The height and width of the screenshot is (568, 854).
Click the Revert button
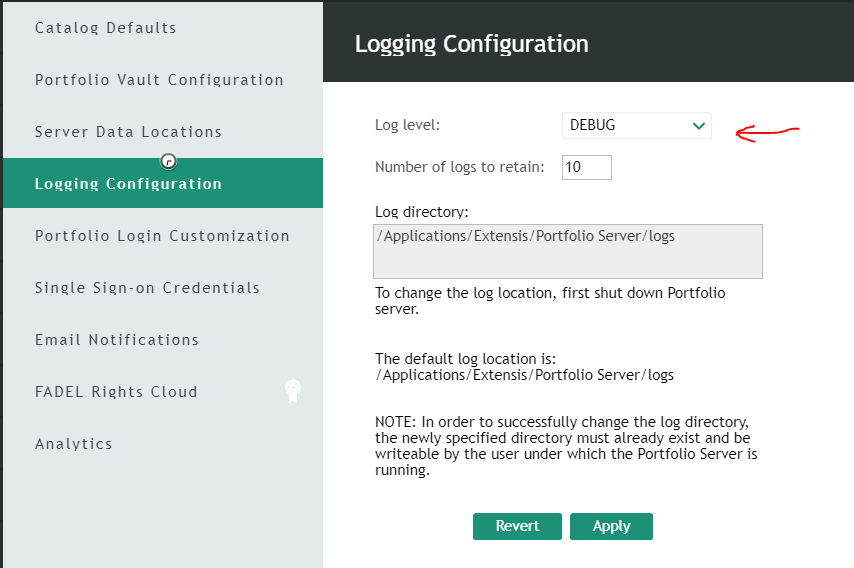(x=517, y=526)
